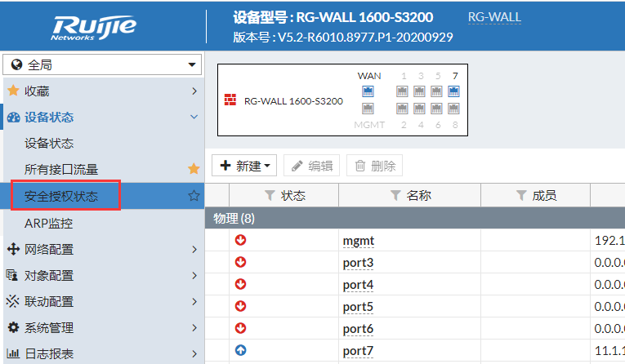Click the RG-WALL hostname link in header
Screen dimensions: 625x364
coord(494,17)
